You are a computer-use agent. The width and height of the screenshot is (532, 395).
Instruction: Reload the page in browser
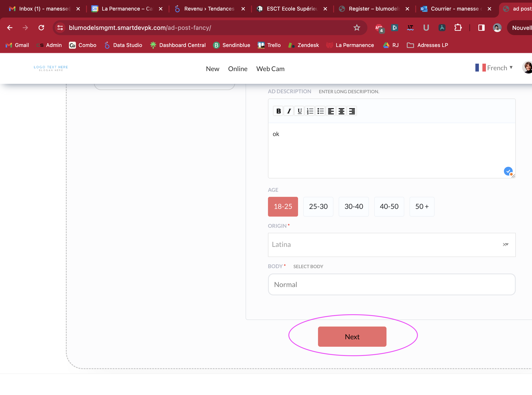[41, 28]
